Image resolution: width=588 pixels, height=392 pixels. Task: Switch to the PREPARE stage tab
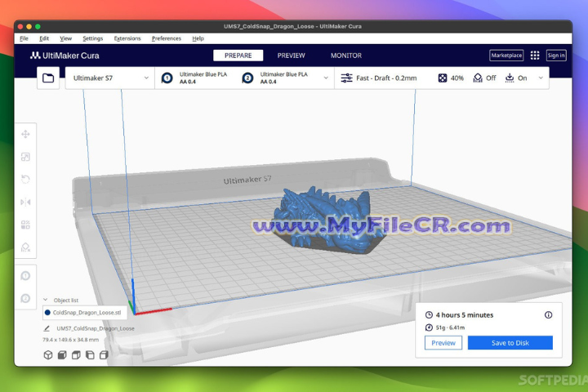tap(238, 56)
